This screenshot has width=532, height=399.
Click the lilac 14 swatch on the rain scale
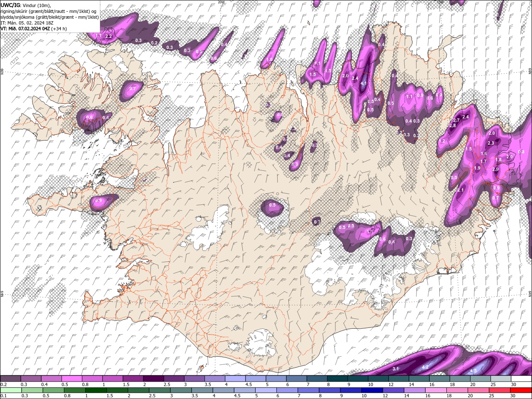(414, 390)
